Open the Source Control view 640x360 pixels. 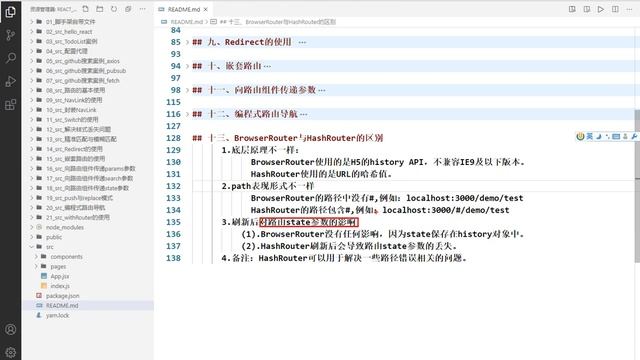pos(11,35)
